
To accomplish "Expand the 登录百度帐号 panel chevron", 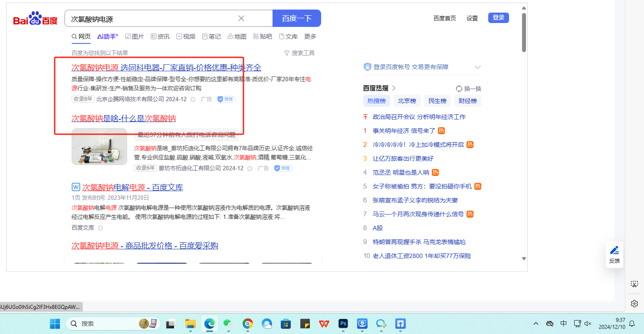I will click(478, 67).
